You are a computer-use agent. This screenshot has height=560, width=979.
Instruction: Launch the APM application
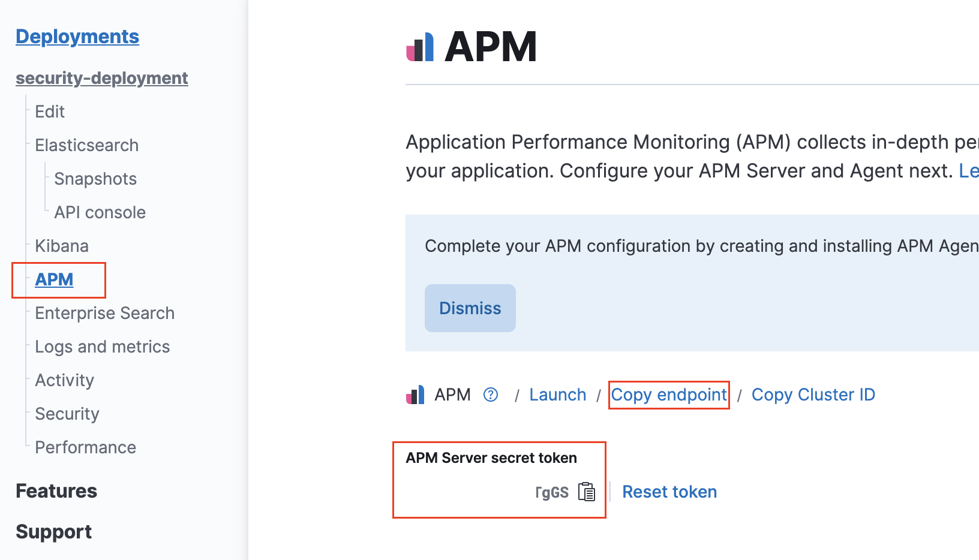pyautogui.click(x=557, y=395)
